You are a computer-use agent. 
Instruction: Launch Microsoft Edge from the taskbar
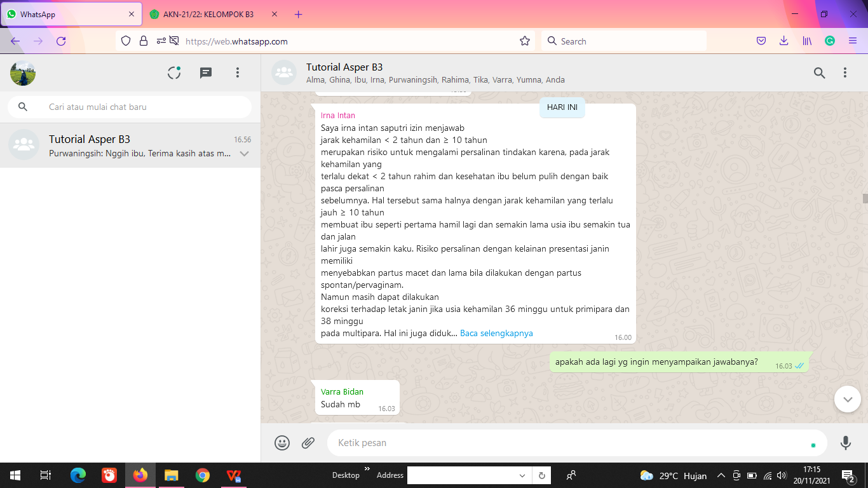78,475
